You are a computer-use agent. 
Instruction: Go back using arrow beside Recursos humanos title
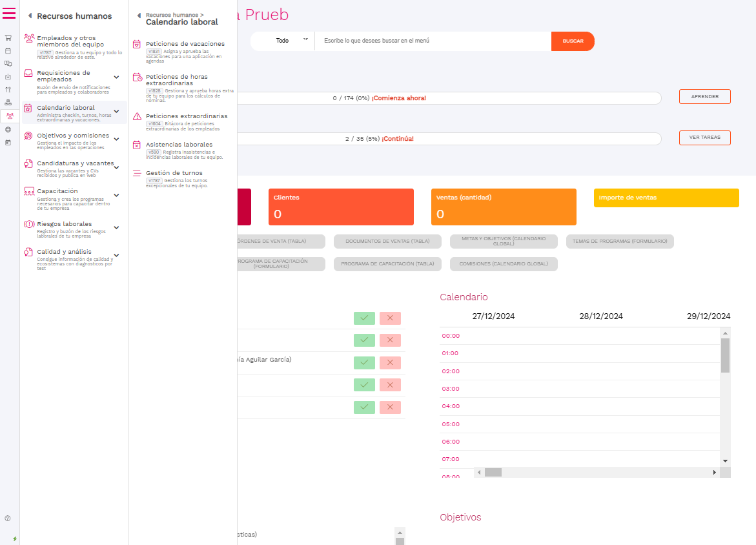30,16
